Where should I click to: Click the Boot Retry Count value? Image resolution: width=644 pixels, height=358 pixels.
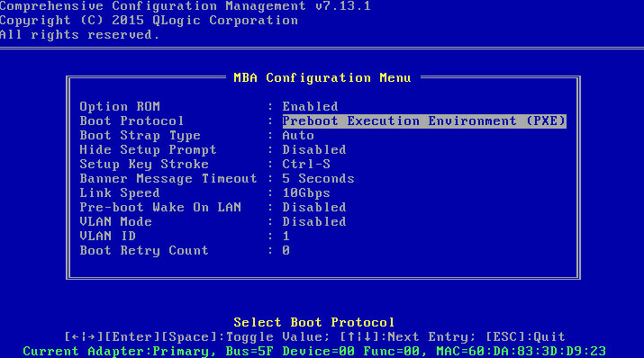pyautogui.click(x=286, y=250)
